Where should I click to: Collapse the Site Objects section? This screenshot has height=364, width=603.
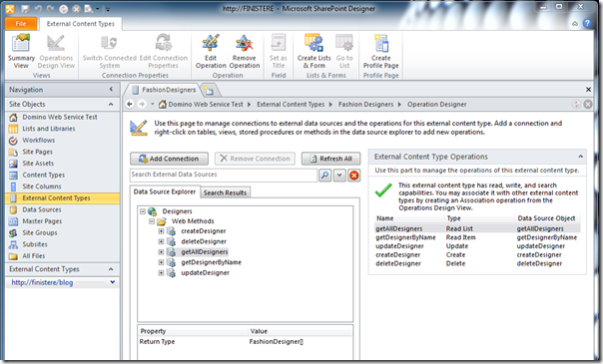(111, 104)
